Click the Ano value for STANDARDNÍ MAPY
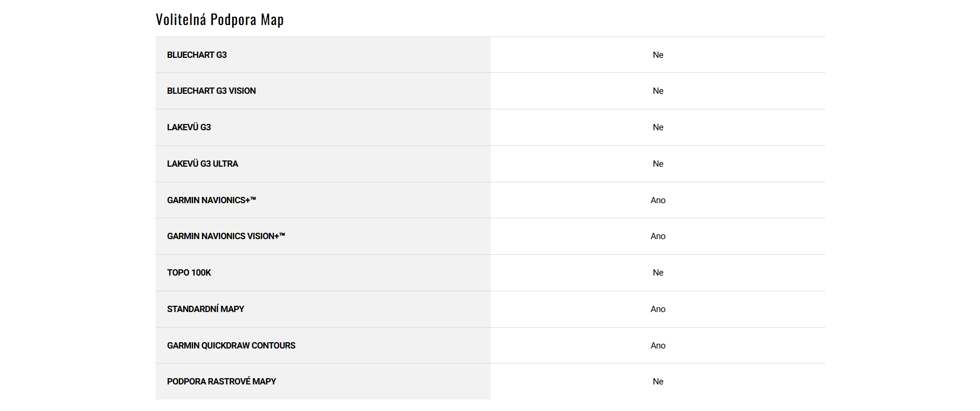The height and width of the screenshot is (411, 980). (x=658, y=309)
